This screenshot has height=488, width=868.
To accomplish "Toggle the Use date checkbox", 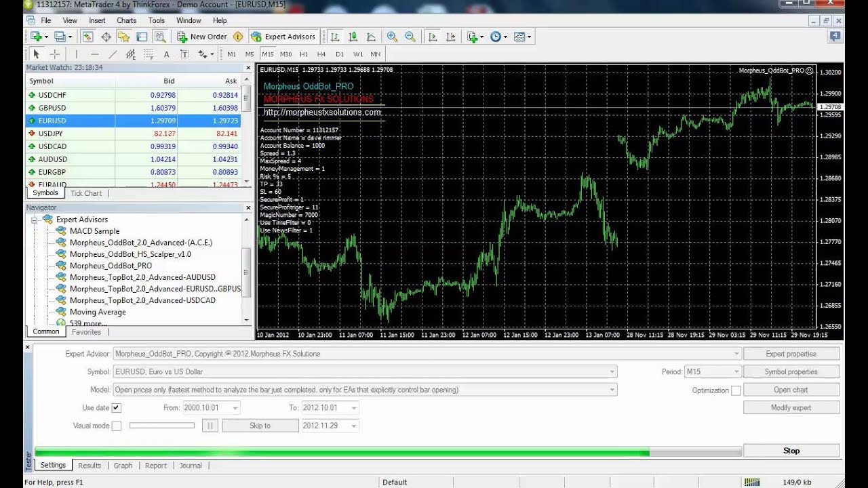I will click(117, 408).
